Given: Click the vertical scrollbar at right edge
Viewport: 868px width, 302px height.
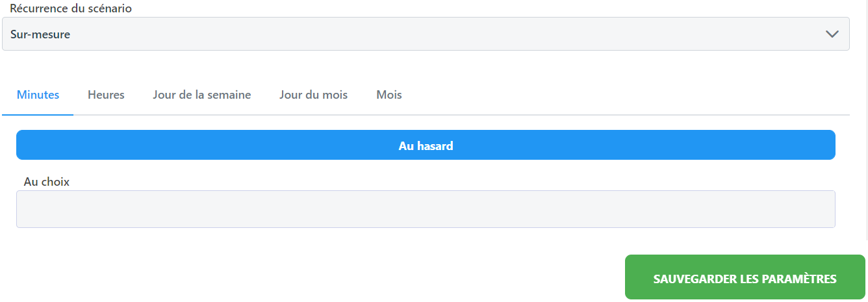Looking at the screenshot, I should tap(865, 117).
